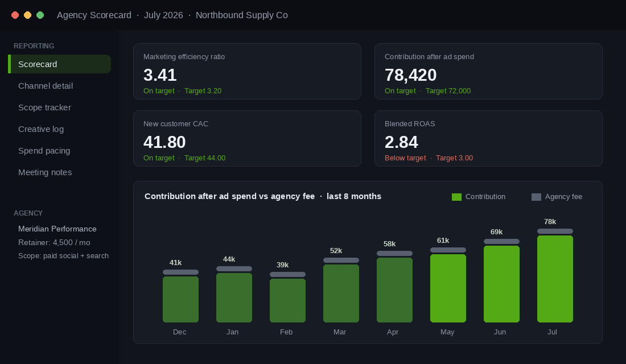Click the Agency fee legend label
Screen dimensions: 626x364
click(x=564, y=197)
